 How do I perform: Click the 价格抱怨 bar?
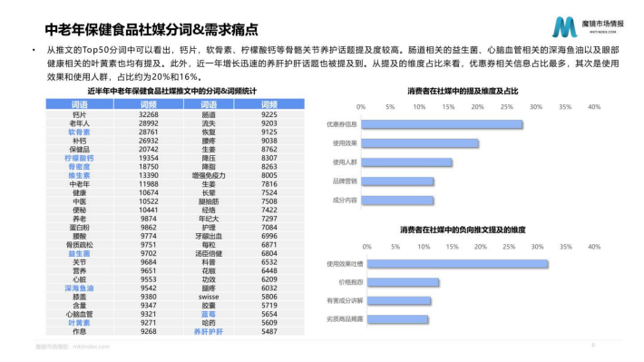(403, 282)
